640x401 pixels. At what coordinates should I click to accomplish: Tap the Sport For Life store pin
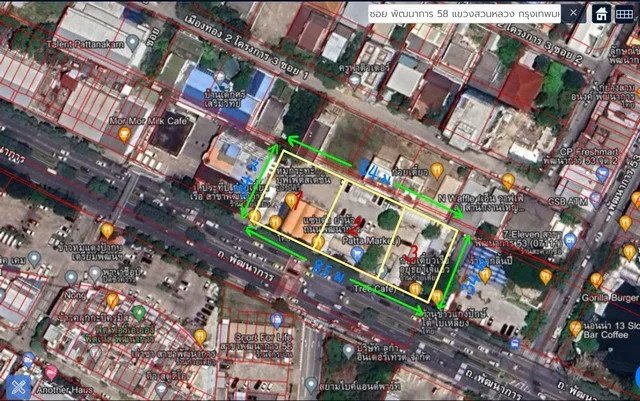(277, 321)
